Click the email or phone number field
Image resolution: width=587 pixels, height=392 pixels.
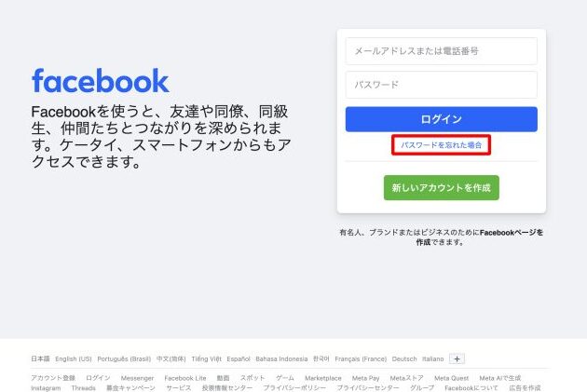[441, 51]
